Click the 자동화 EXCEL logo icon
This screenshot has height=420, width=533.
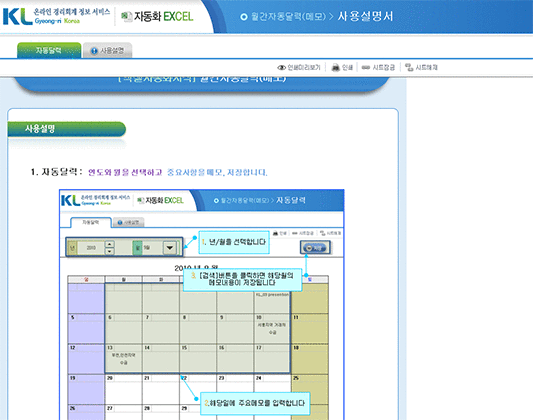pos(127,17)
